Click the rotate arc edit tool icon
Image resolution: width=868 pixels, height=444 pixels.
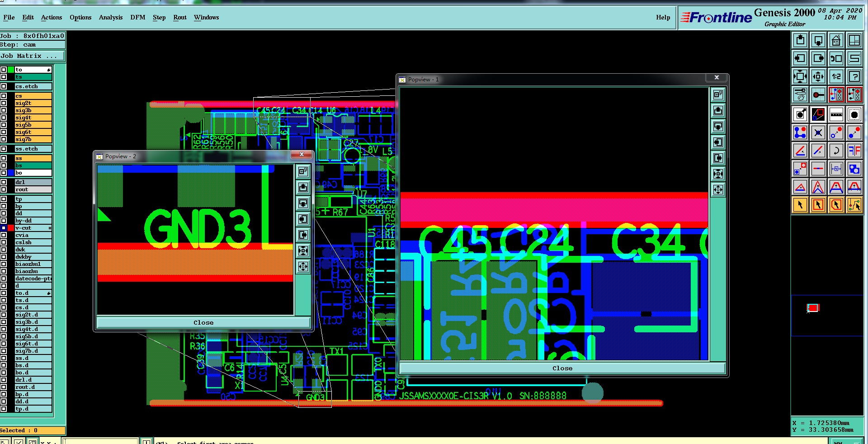836,151
